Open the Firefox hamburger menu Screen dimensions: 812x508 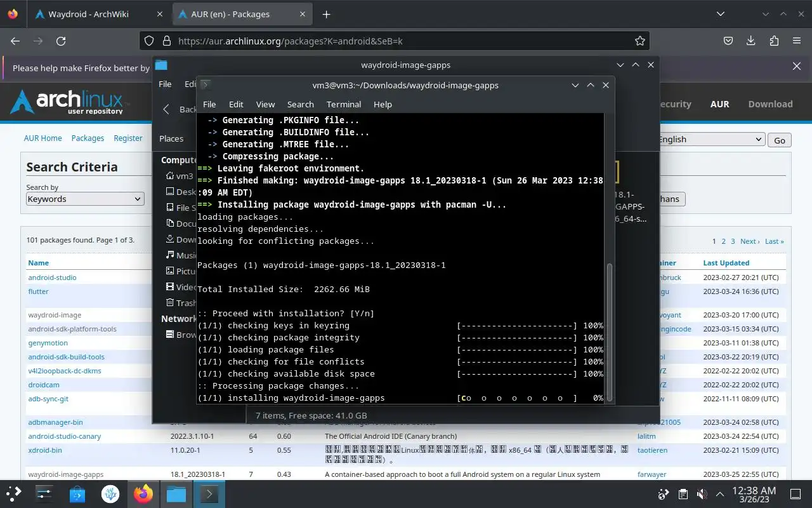(x=797, y=41)
